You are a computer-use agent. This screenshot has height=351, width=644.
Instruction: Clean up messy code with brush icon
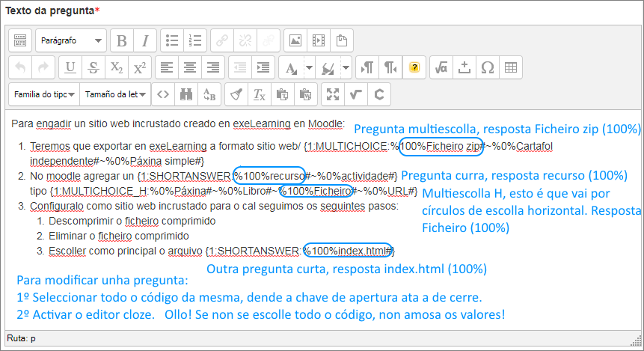pos(236,94)
